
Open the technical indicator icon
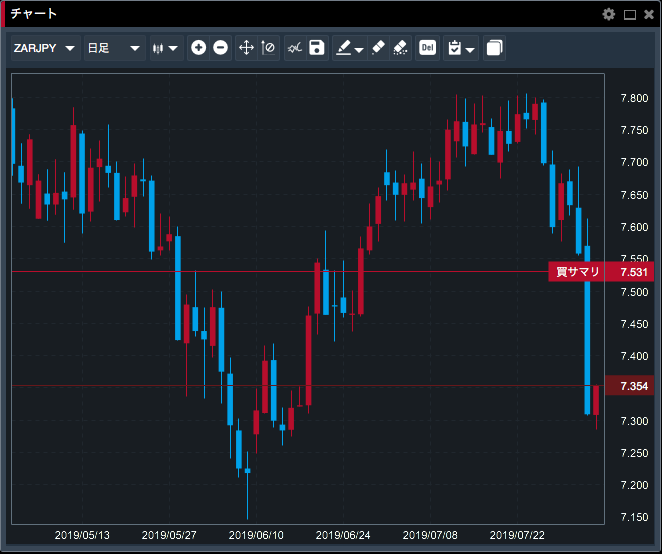click(294, 48)
